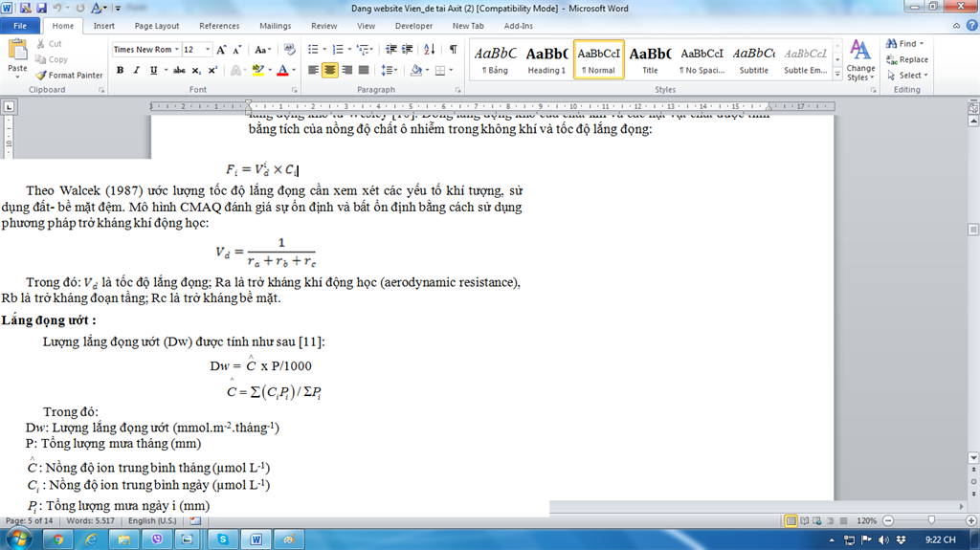Click the Format Painter brush icon
This screenshot has height=550, width=980.
tap(41, 76)
